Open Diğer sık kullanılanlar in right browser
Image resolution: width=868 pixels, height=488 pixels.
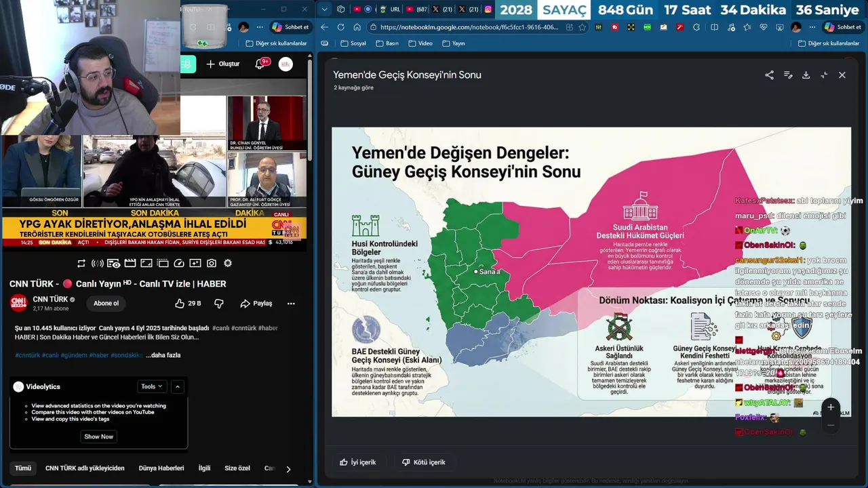(x=828, y=43)
